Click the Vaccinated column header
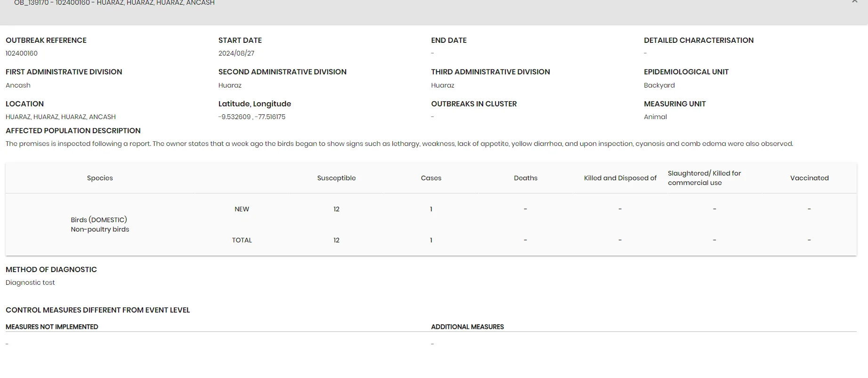 [810, 178]
